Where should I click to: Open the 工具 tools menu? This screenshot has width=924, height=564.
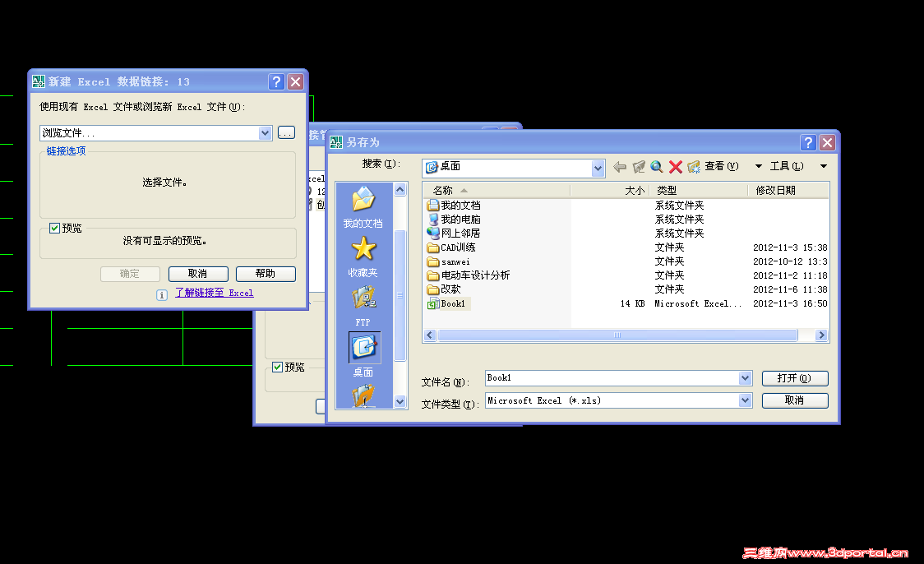[x=787, y=166]
